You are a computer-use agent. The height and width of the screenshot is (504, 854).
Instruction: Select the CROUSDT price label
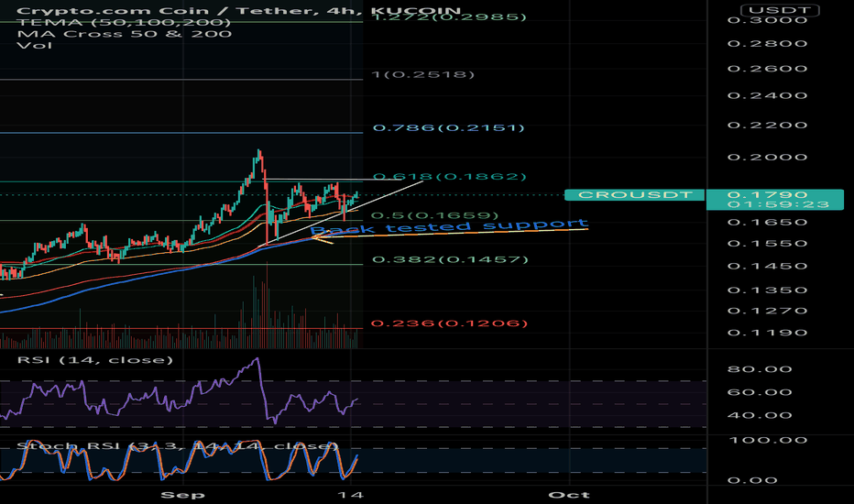[x=634, y=195]
